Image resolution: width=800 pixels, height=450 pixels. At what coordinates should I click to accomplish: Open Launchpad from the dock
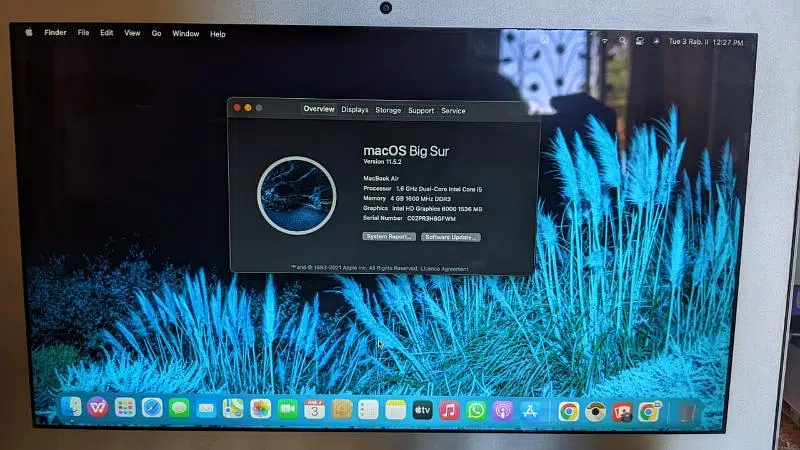click(x=125, y=407)
